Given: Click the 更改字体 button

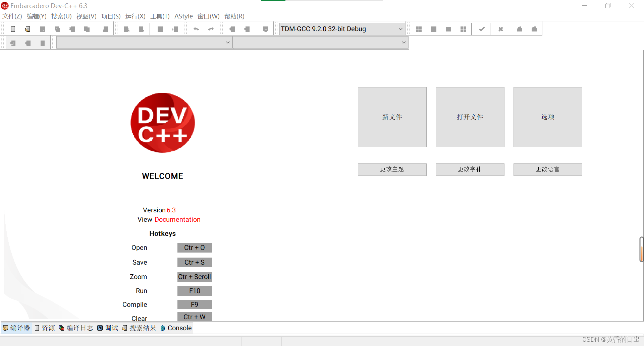Looking at the screenshot, I should (470, 169).
